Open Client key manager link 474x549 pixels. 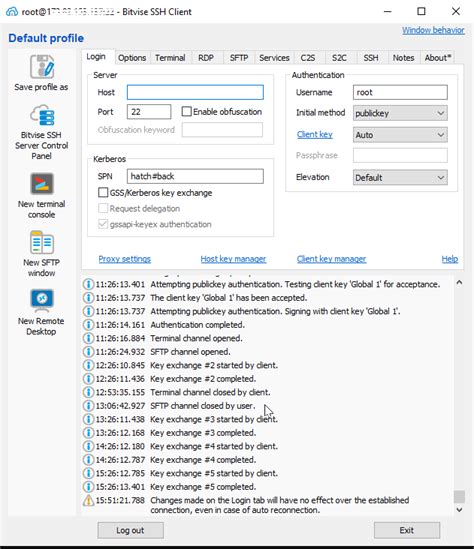click(x=331, y=259)
